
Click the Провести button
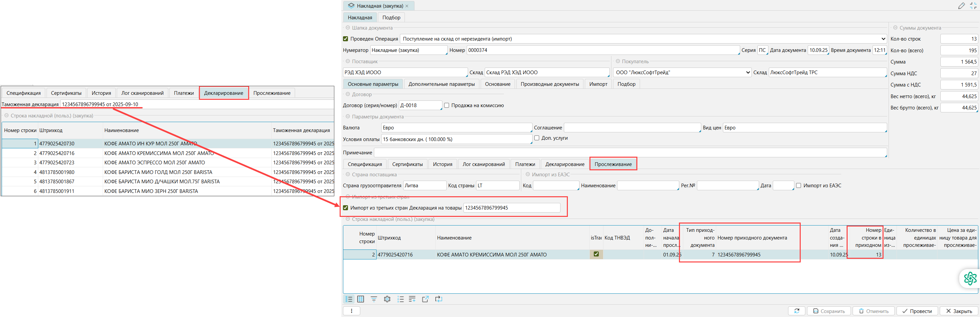(x=917, y=311)
